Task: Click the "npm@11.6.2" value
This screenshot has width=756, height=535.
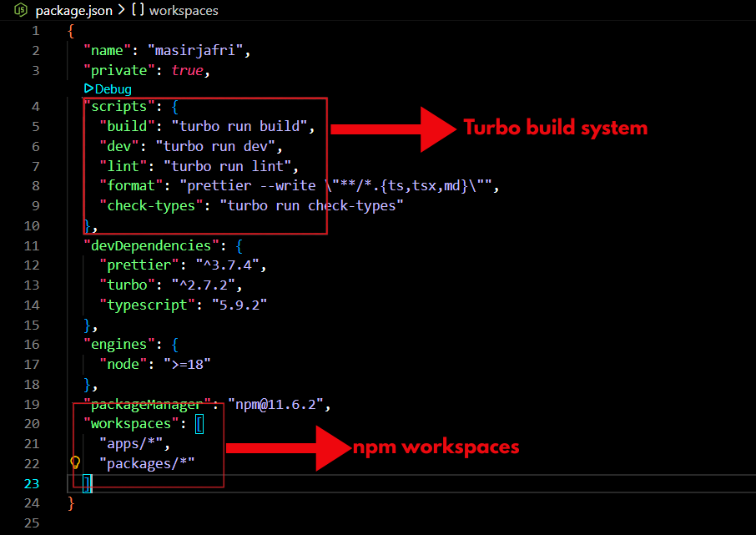Action: click(276, 404)
